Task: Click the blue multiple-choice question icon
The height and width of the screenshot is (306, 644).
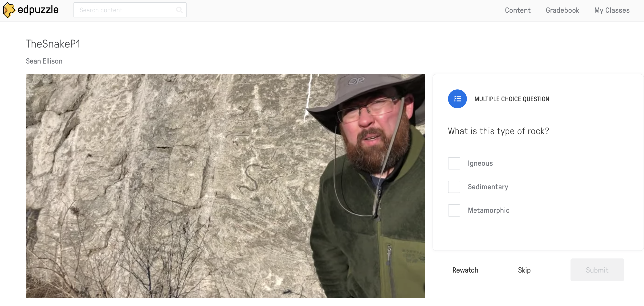Action: click(457, 99)
